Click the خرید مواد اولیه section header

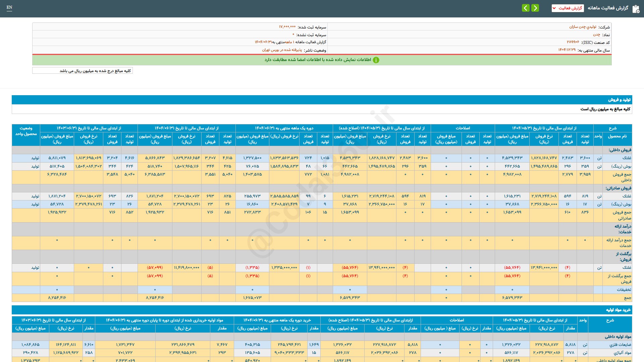(x=618, y=310)
